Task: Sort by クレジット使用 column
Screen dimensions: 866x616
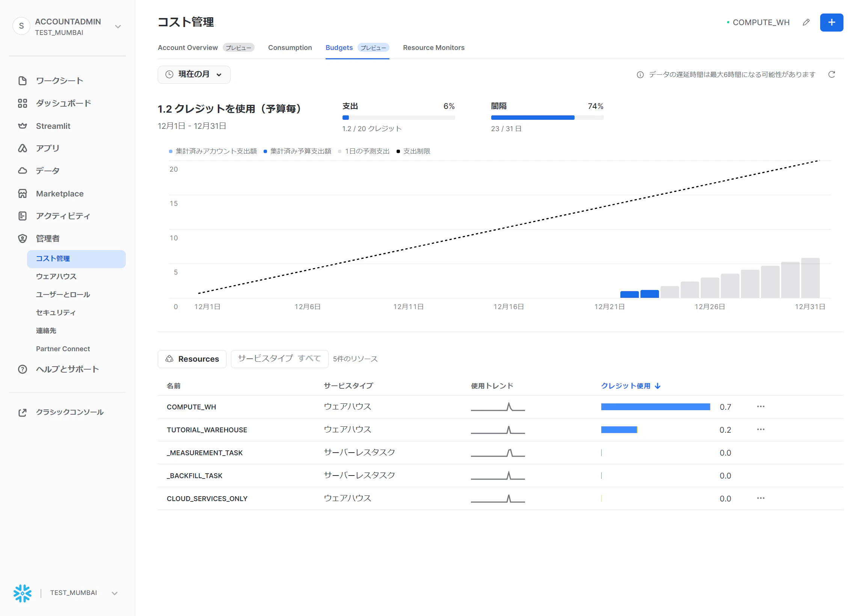Action: click(x=631, y=386)
